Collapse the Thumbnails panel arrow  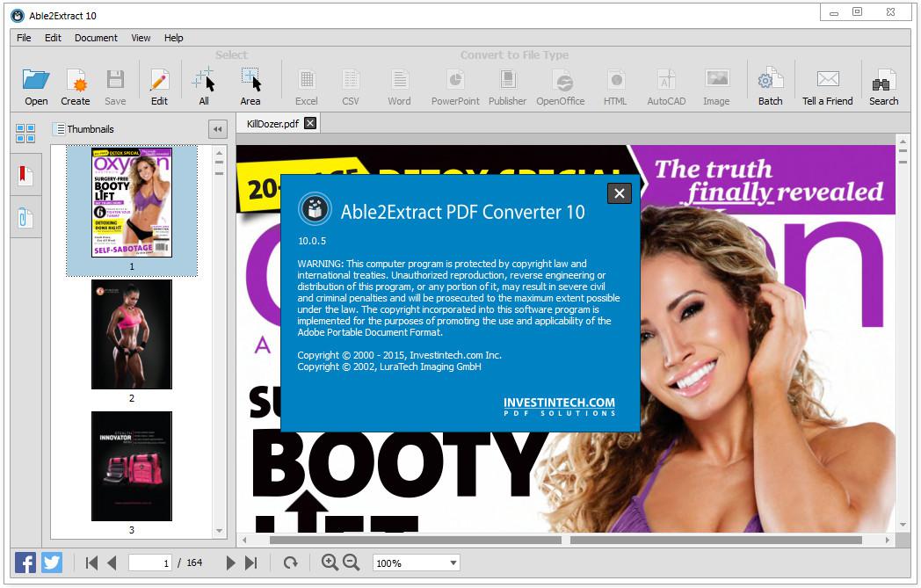pyautogui.click(x=217, y=129)
